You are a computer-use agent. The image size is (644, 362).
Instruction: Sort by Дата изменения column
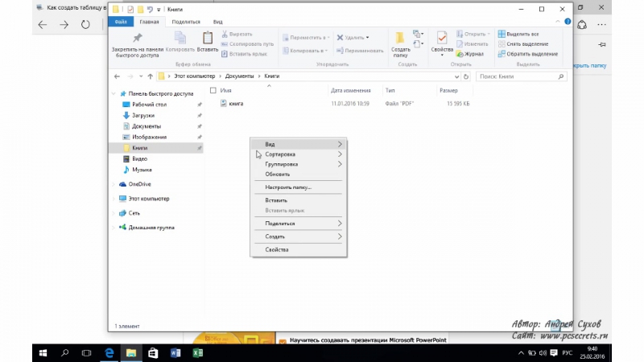(351, 90)
